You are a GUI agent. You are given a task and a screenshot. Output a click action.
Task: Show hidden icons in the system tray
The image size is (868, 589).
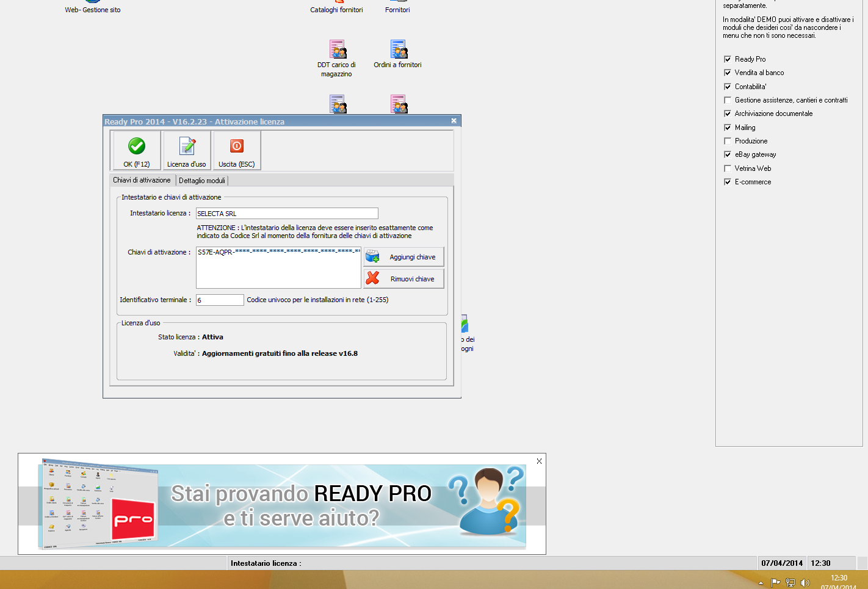761,583
